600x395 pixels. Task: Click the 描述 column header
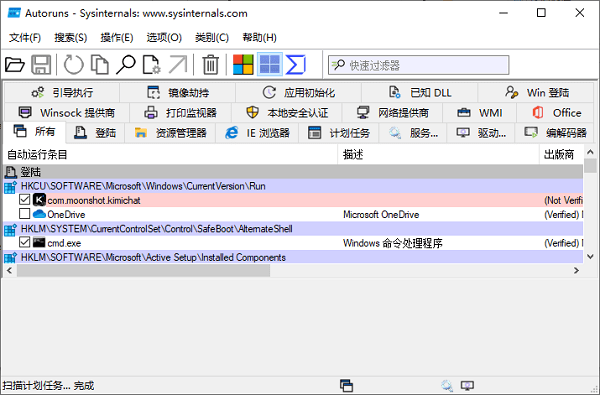click(439, 154)
